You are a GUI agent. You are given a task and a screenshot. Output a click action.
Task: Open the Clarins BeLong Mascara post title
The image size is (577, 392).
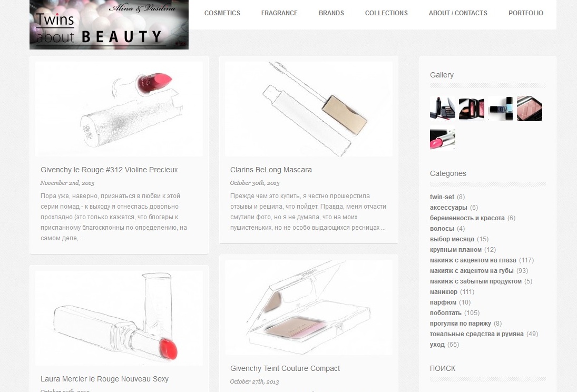[x=271, y=170]
